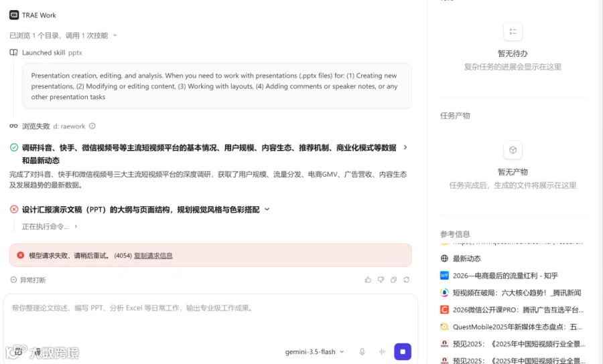Give the response a thumbs up
The width and height of the screenshot is (603, 364).
click(368, 280)
